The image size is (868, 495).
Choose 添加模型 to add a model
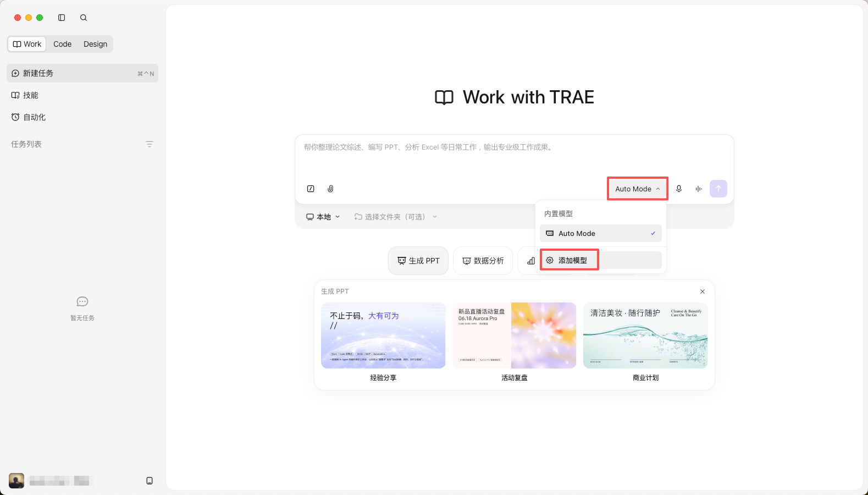(601, 260)
